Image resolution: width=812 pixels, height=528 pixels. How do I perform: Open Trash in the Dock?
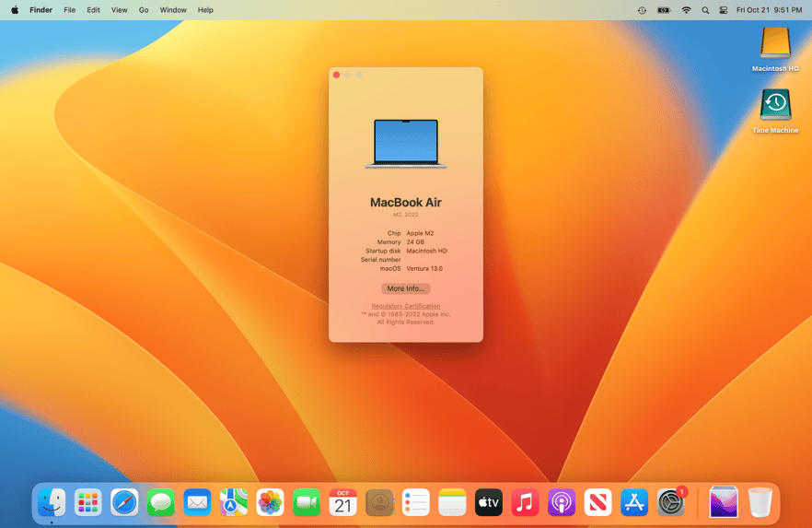click(x=760, y=502)
